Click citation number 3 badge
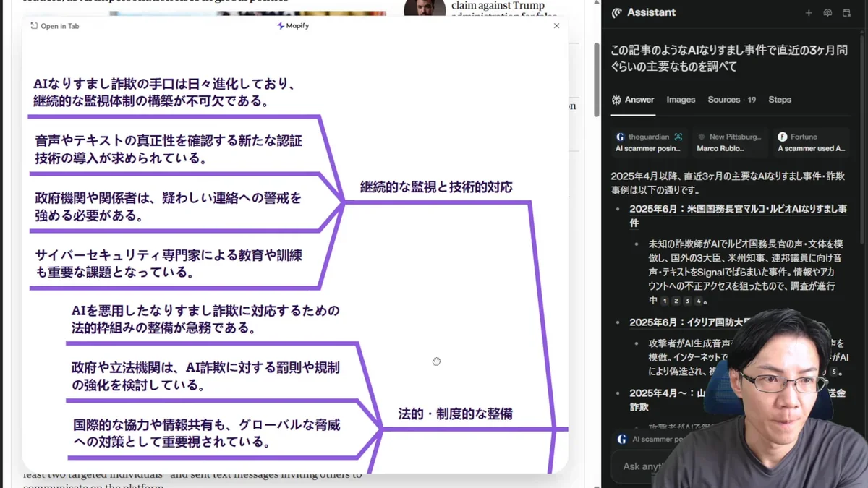This screenshot has width=868, height=488. pos(687,301)
